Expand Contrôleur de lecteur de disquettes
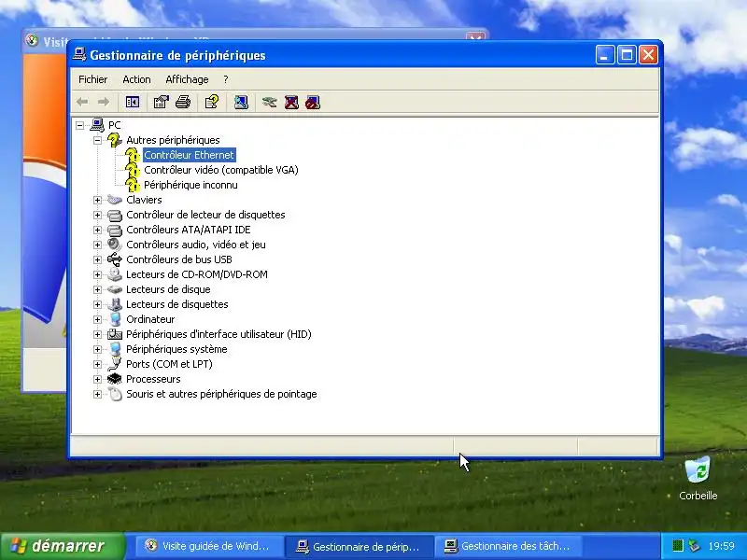Screen dimensions: 747x560 [98, 215]
